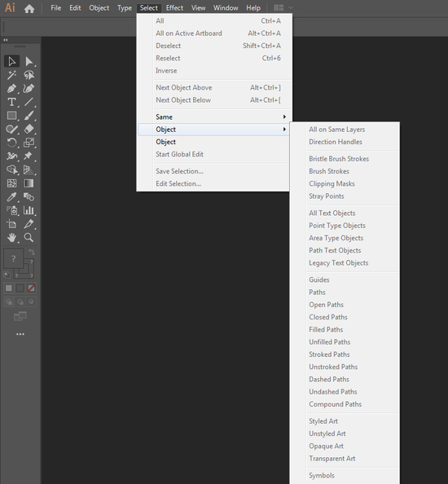The width and height of the screenshot is (448, 484).
Task: Select the Zoom magnifier tool
Action: 29,238
